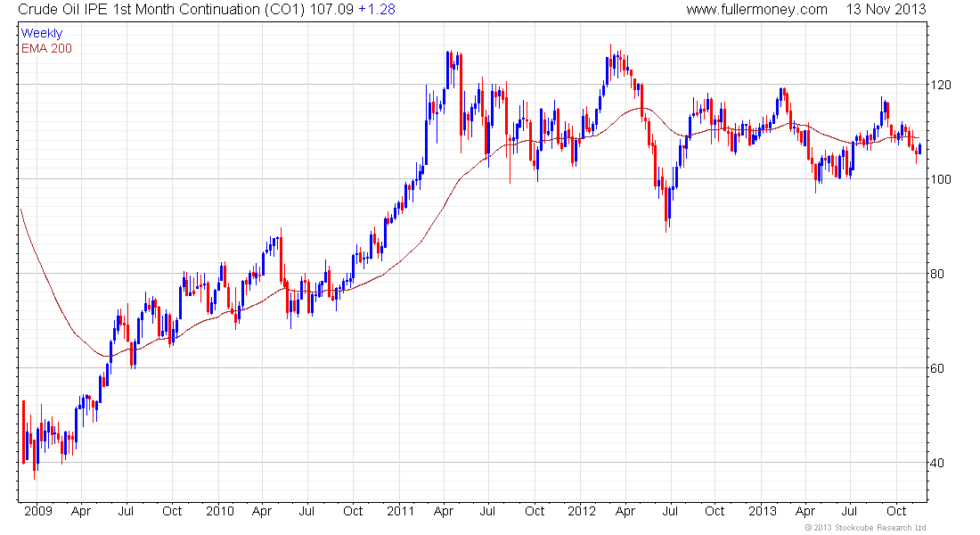This screenshot has width=980, height=535.
Task: Click the 2009 year label on time axis
Action: [38, 511]
